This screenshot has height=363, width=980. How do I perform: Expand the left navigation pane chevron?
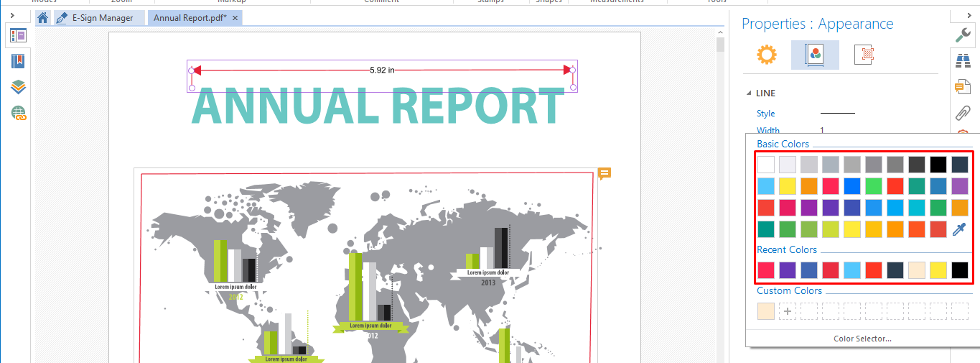coord(12,15)
